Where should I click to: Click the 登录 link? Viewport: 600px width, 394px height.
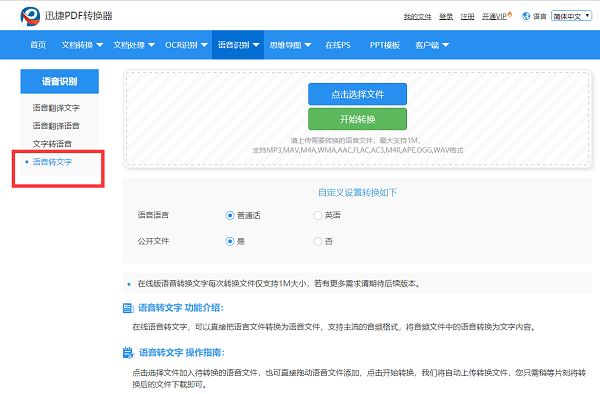[446, 16]
